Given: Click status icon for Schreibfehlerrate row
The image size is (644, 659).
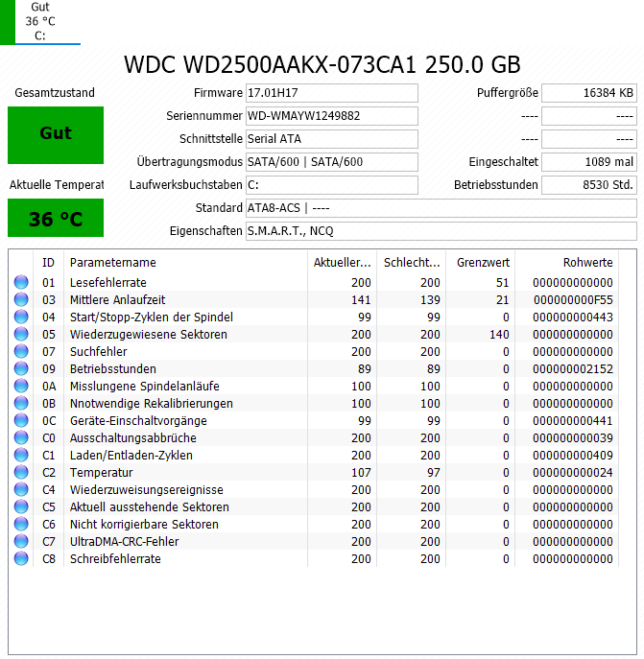Looking at the screenshot, I should 21,558.
